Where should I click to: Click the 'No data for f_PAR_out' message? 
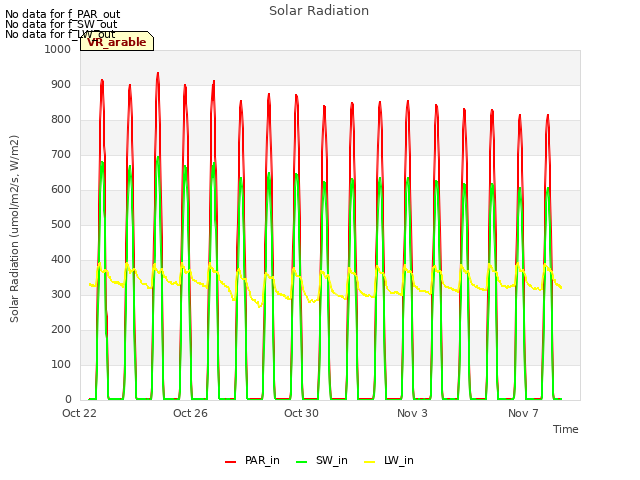(62, 15)
